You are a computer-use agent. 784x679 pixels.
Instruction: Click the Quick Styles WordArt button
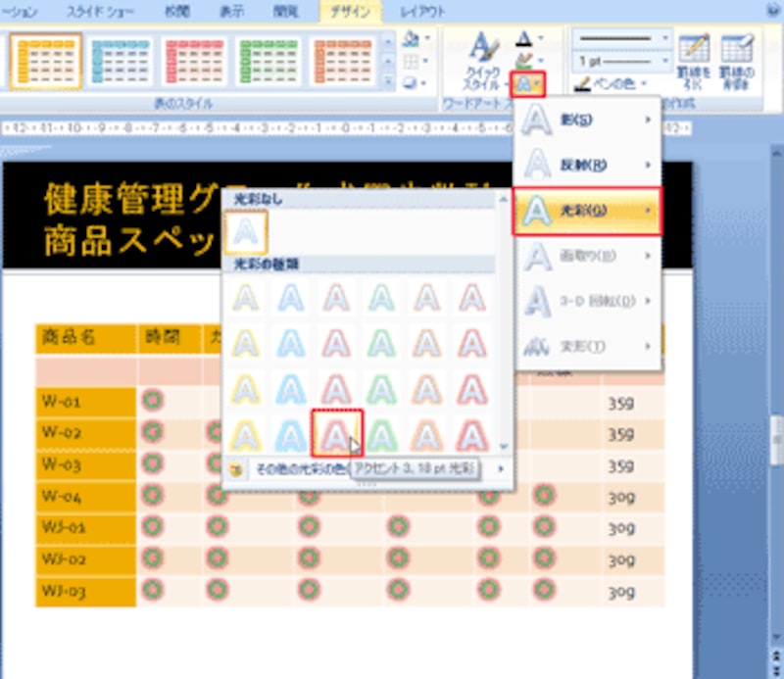click(482, 61)
